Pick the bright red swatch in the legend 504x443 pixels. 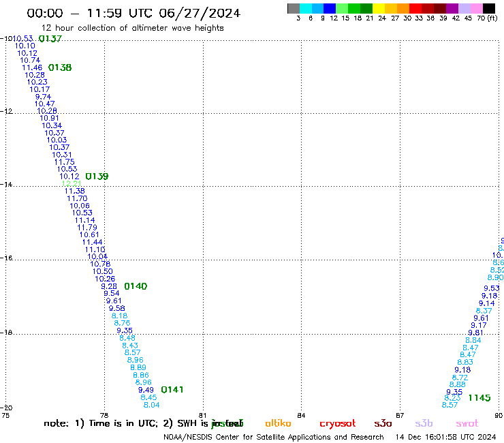415,8
